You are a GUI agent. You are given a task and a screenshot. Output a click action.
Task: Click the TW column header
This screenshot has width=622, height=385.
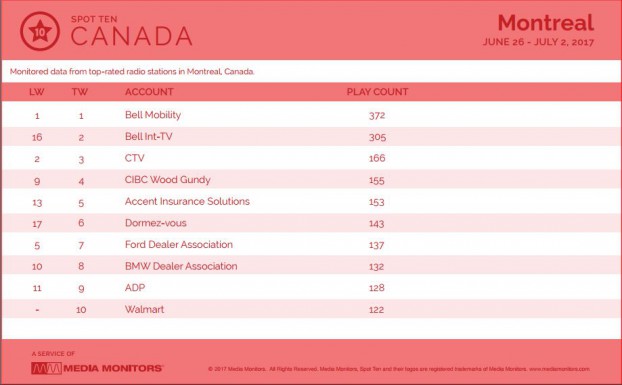[80, 92]
